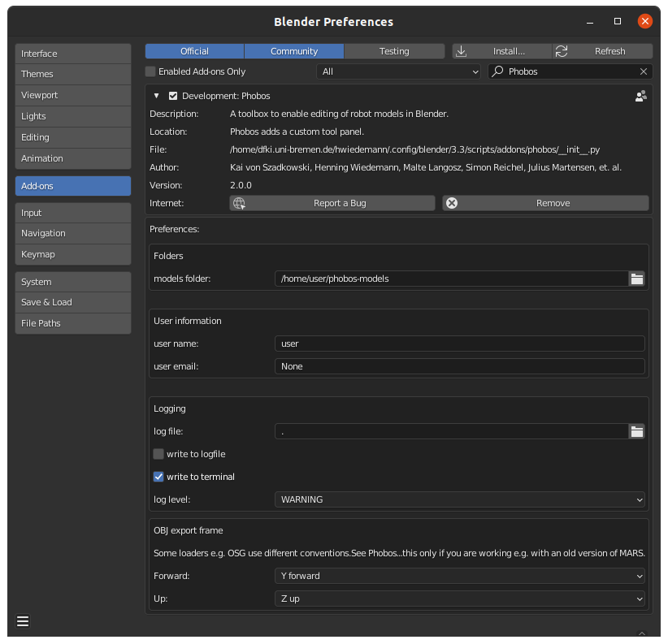Click the version number 2.0.0

[241, 186]
